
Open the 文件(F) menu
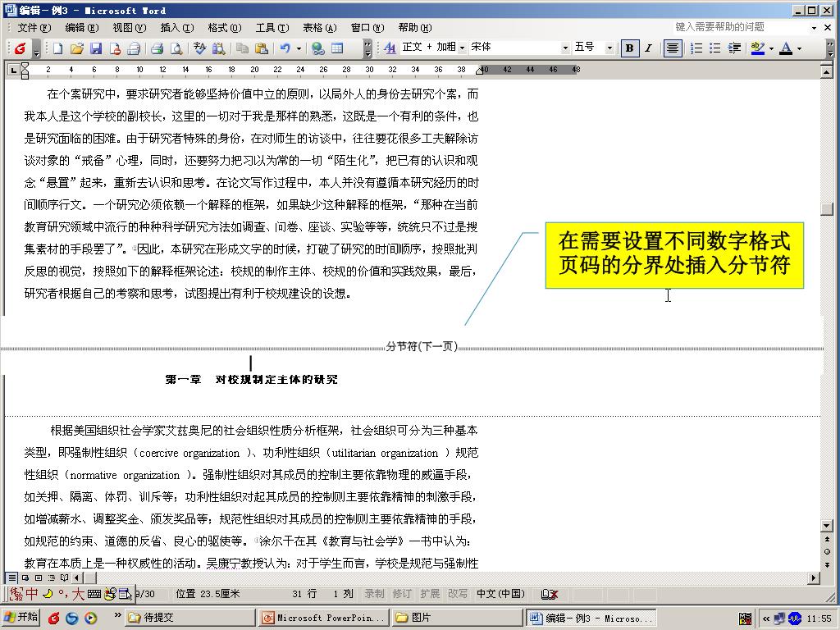point(34,27)
